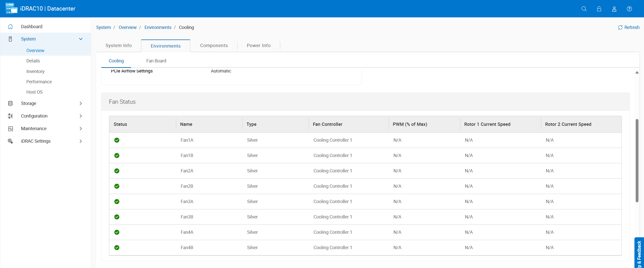Click the search magnifier icon in header
644x268 pixels.
tap(584, 9)
